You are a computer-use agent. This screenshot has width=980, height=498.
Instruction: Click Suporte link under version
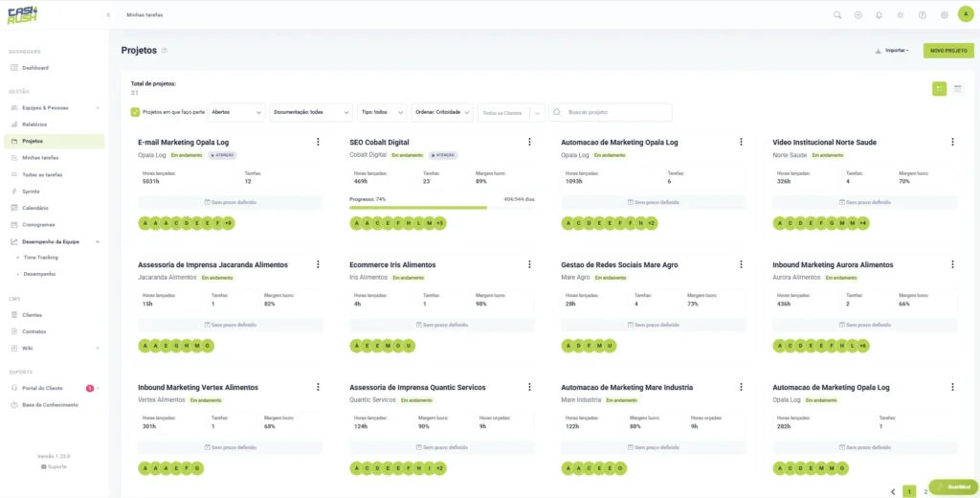pos(54,466)
